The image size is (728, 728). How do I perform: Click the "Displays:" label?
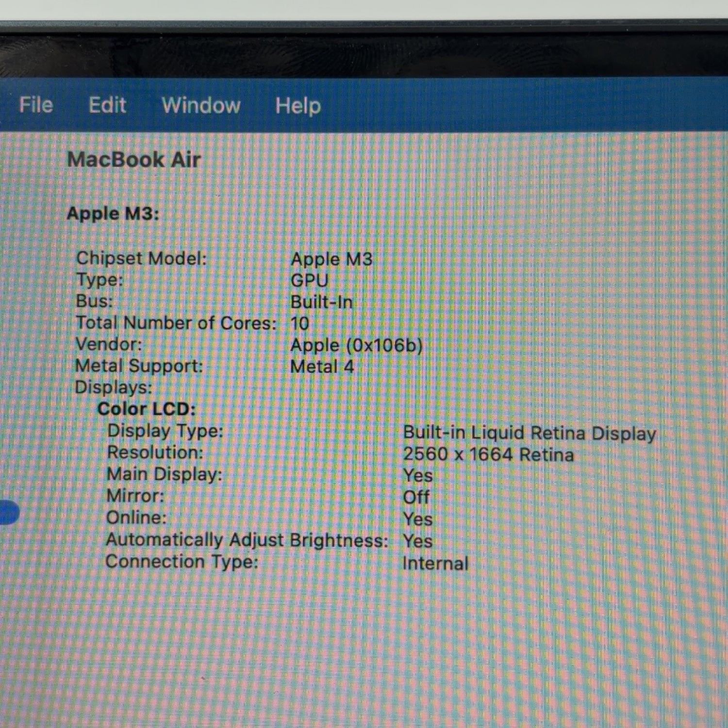[x=114, y=387]
